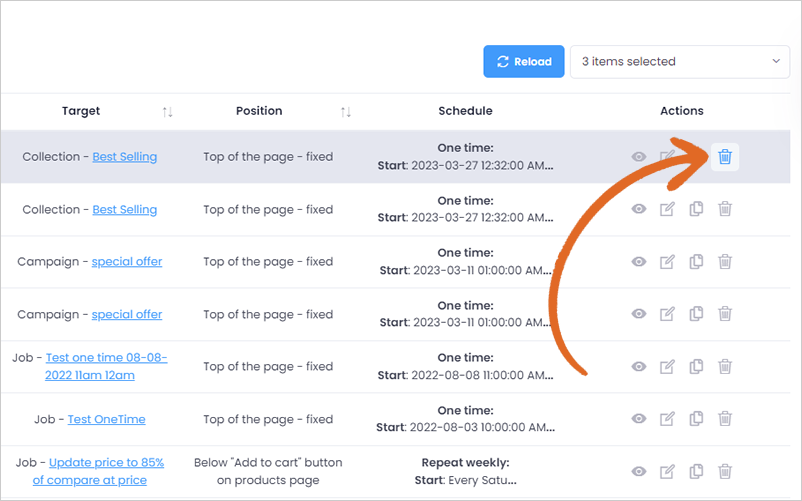
Task: Open 'Test one time 08-08-2022 11am 12am' job link
Action: tap(106, 366)
